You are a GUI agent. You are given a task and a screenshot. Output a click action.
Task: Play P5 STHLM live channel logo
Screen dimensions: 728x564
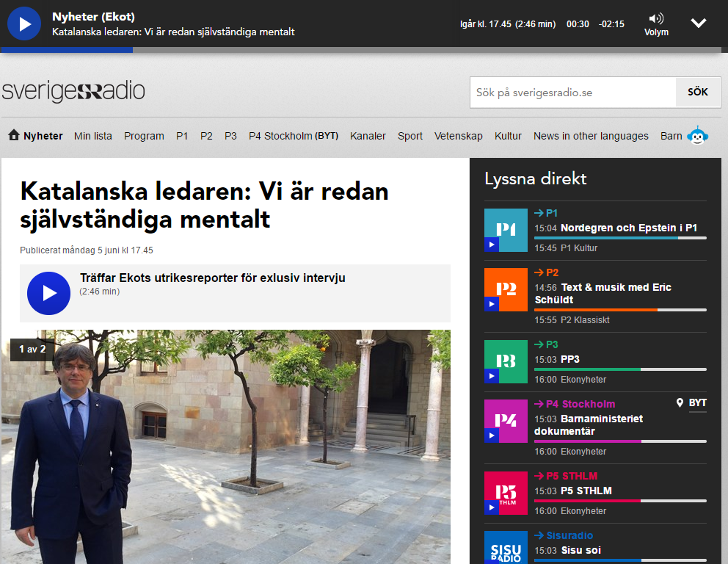tap(506, 493)
